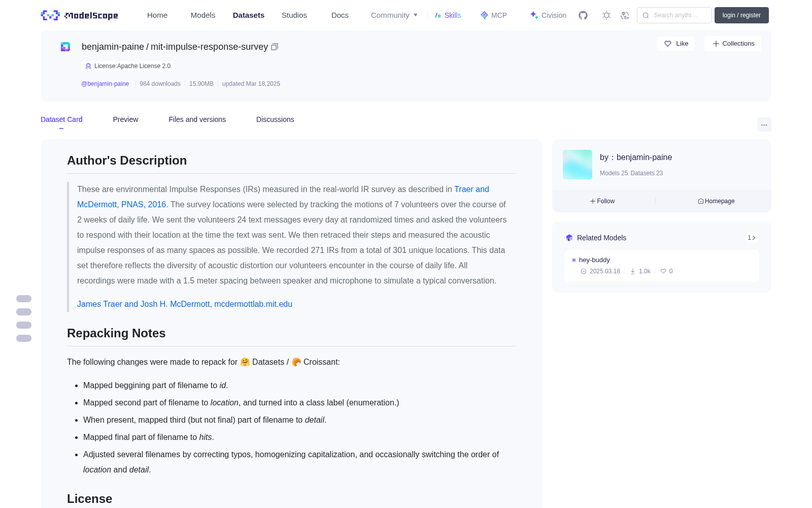
Task: Open the GitHub icon link
Action: [x=583, y=15]
